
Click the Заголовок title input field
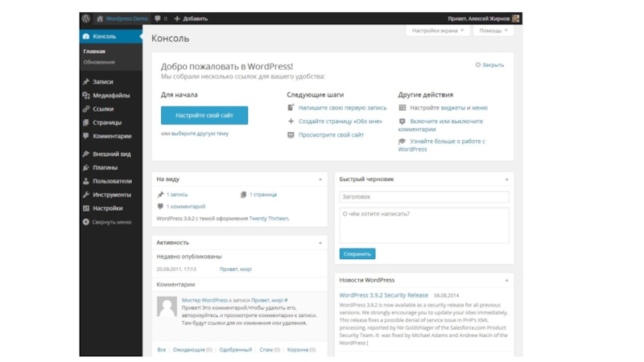tap(423, 196)
